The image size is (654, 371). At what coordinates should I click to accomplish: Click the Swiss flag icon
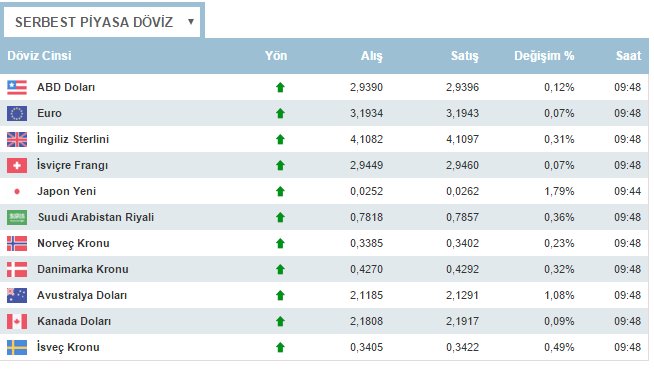click(17, 165)
